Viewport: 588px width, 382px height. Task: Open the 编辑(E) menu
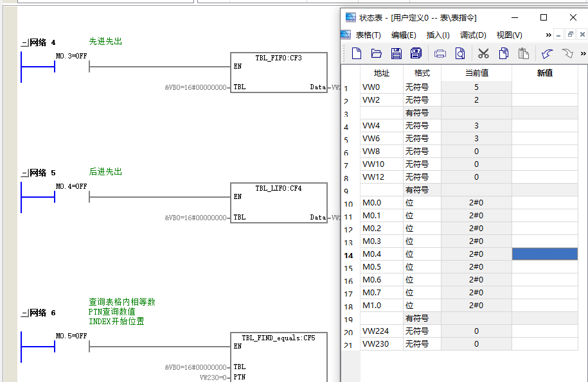pyautogui.click(x=404, y=35)
